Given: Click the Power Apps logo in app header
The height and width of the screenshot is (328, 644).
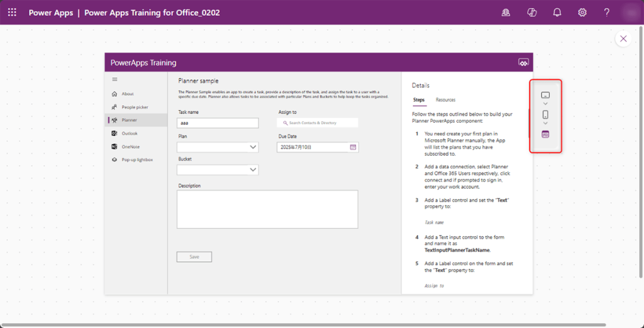Looking at the screenshot, I should click(523, 62).
